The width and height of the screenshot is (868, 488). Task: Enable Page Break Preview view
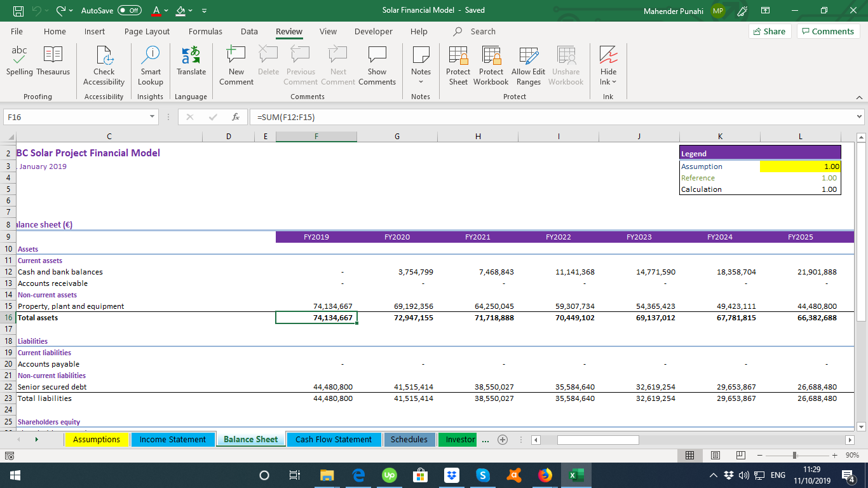(x=741, y=454)
